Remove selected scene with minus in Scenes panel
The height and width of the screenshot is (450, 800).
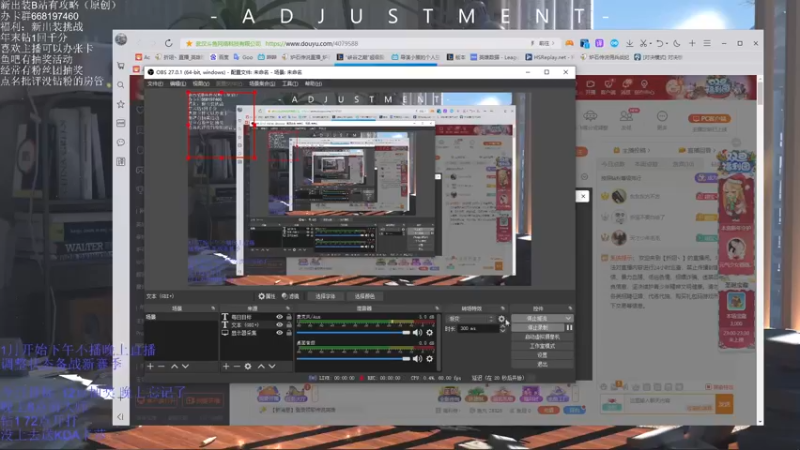161,366
